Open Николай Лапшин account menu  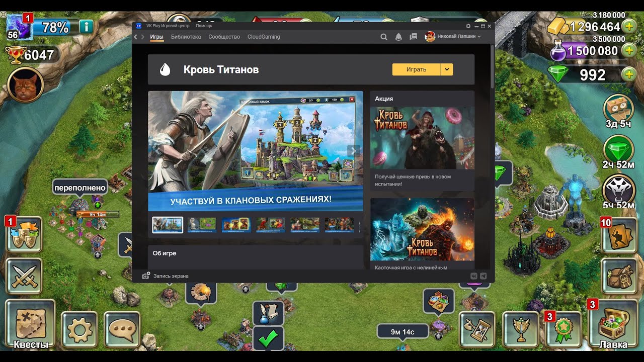click(x=453, y=37)
